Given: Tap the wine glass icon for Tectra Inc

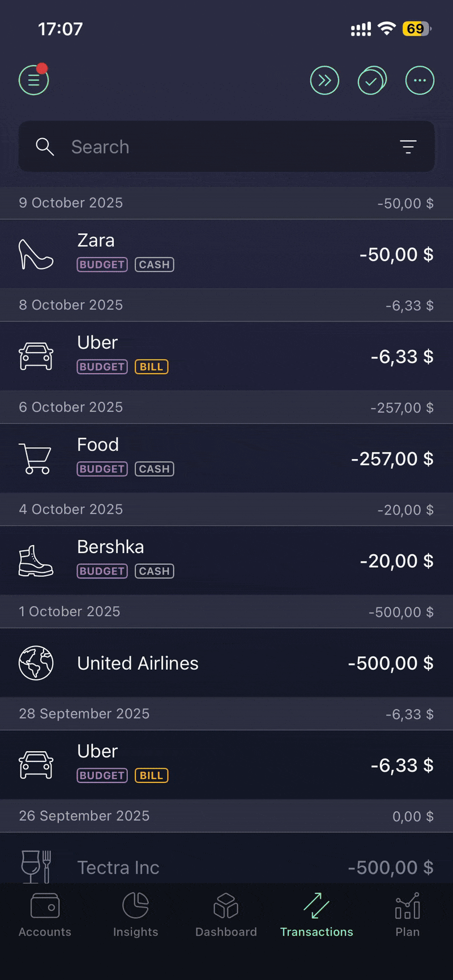Looking at the screenshot, I should click(36, 866).
